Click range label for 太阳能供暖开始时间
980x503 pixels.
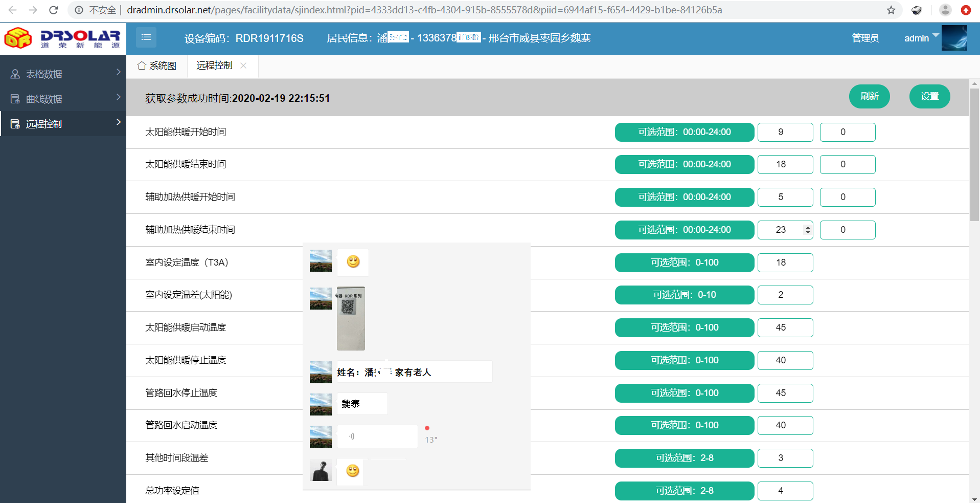pos(685,132)
